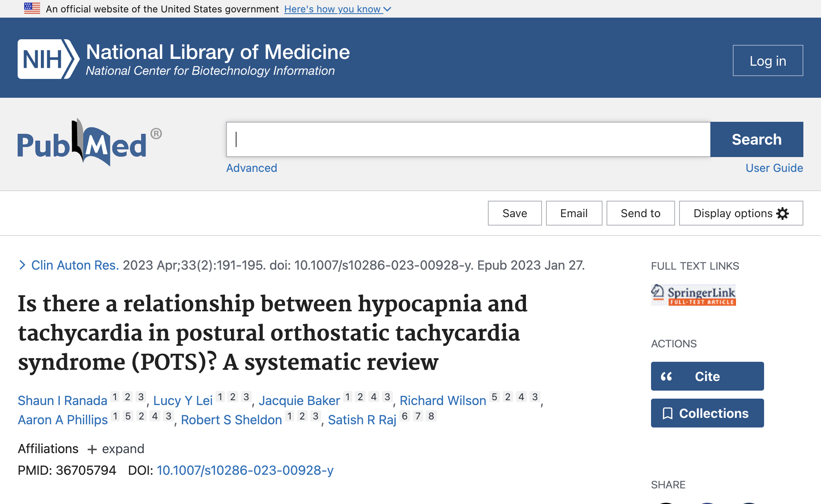Click the Search button

[x=756, y=139]
